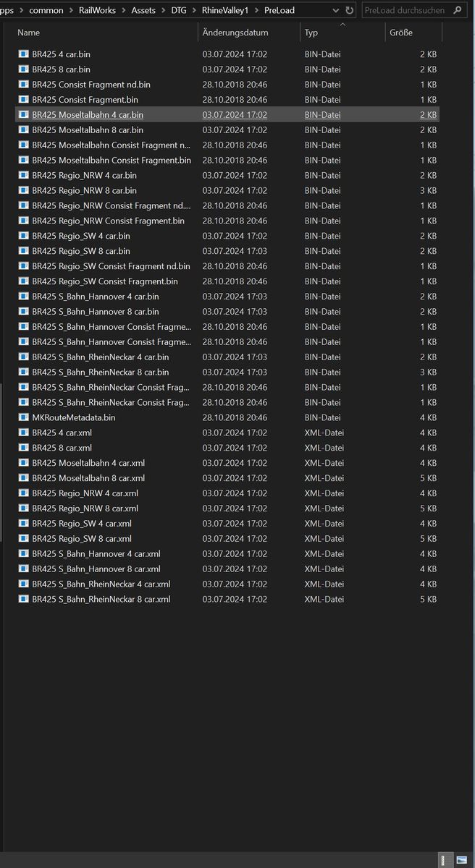Image resolution: width=475 pixels, height=868 pixels.
Task: Select BR425 S_Bahn_Hannover 8 car.bin file
Action: [227, 312]
